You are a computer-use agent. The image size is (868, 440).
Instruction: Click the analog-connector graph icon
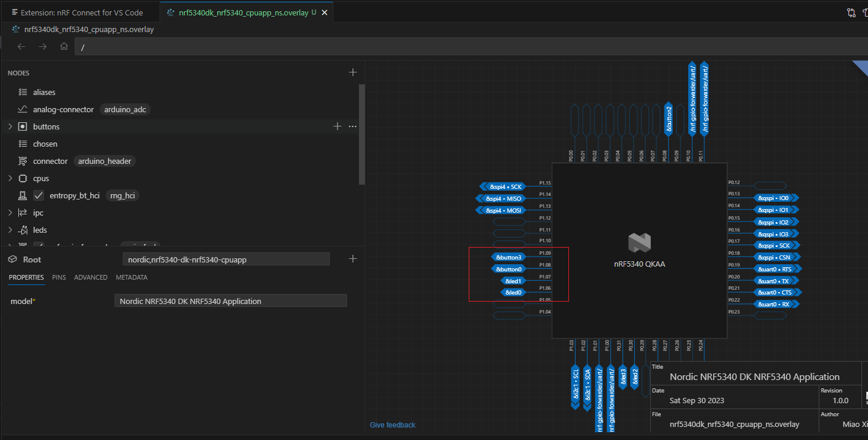point(23,110)
